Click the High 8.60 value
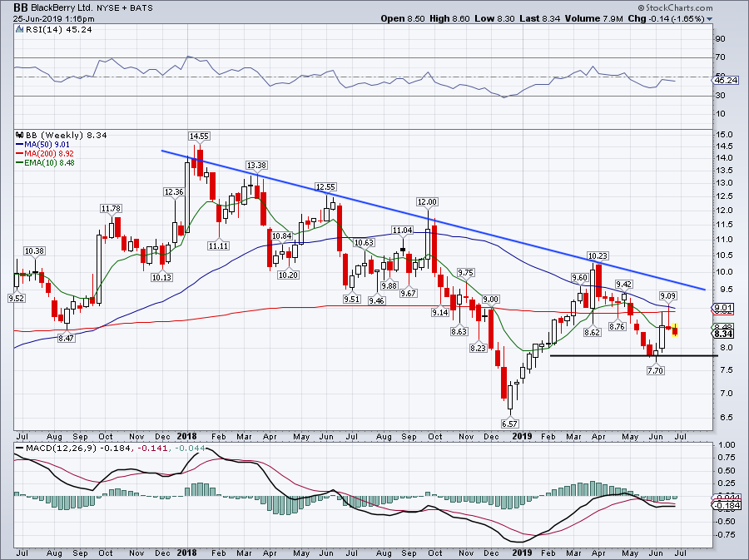The height and width of the screenshot is (560, 749). [450, 18]
